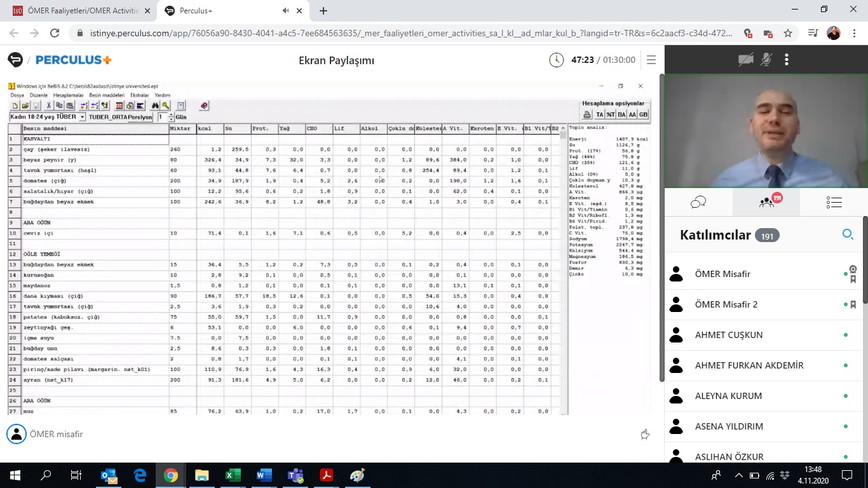Image resolution: width=868 pixels, height=488 pixels.
Task: Toggle the camera on or off
Action: point(745,60)
